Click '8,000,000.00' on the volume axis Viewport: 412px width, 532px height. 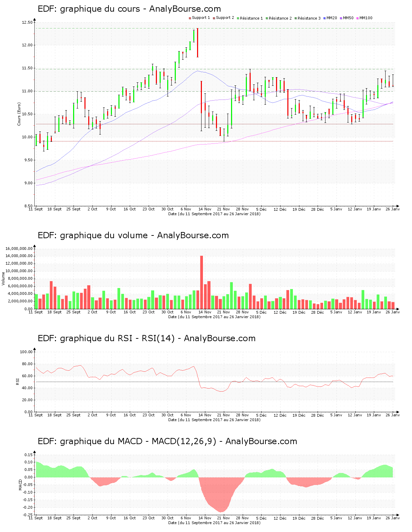point(20,279)
